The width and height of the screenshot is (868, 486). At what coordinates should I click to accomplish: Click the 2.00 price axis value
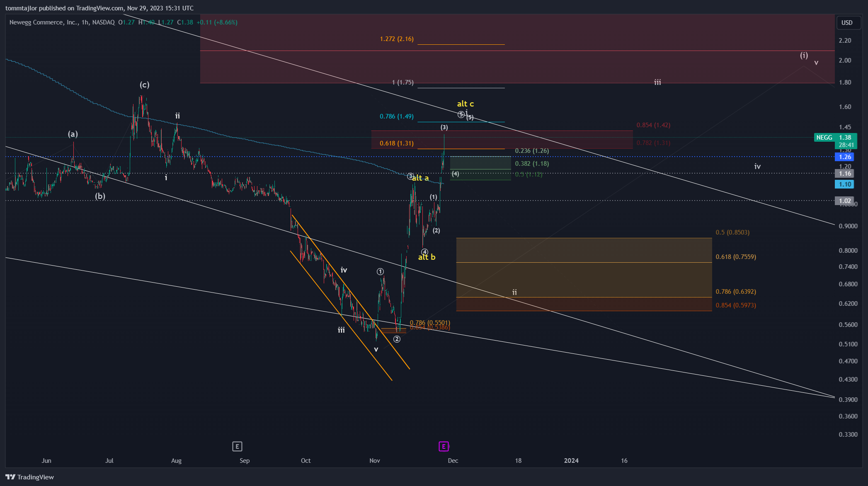845,60
